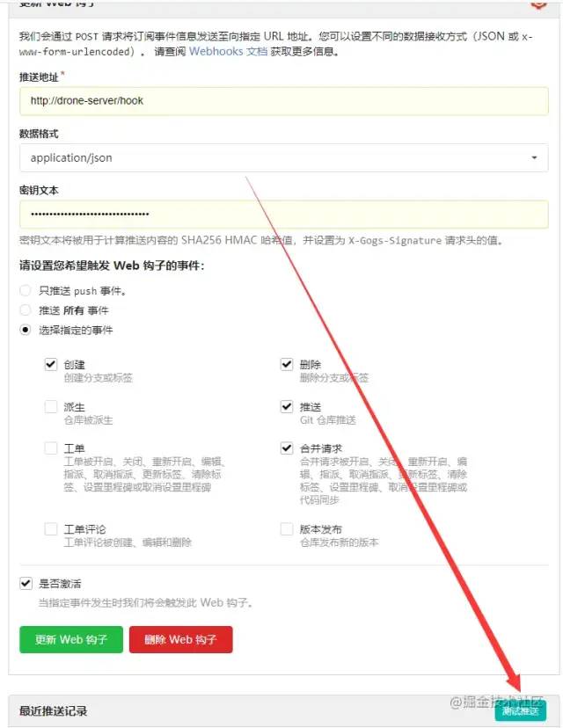Toggle the 推送 event checkbox

[x=287, y=407]
